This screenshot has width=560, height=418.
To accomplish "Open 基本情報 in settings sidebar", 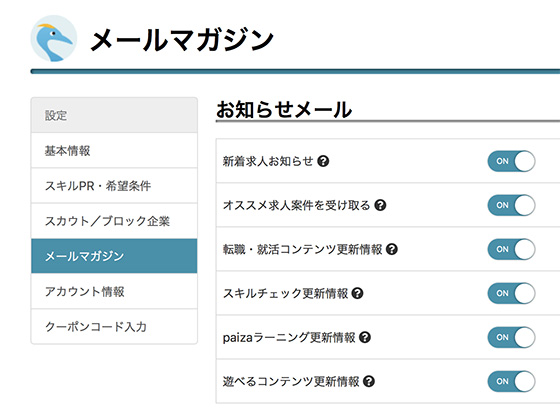I will (x=114, y=150).
